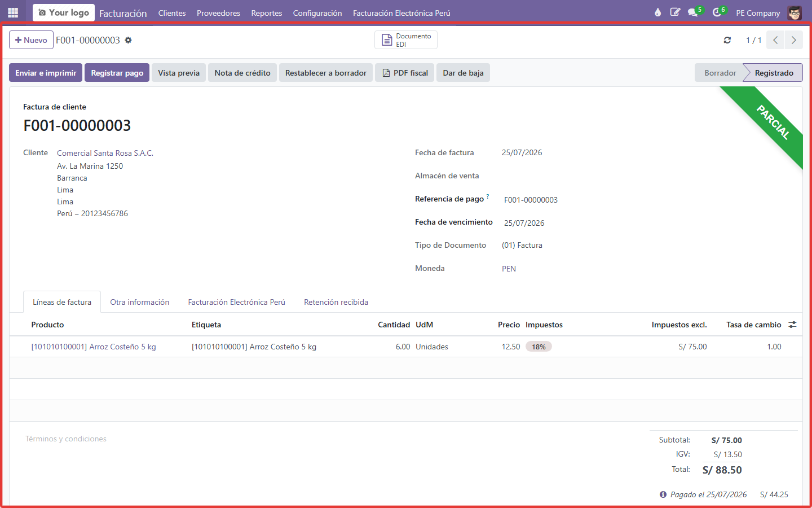
Task: Click the pager 1 / 1 counter
Action: [x=753, y=40]
